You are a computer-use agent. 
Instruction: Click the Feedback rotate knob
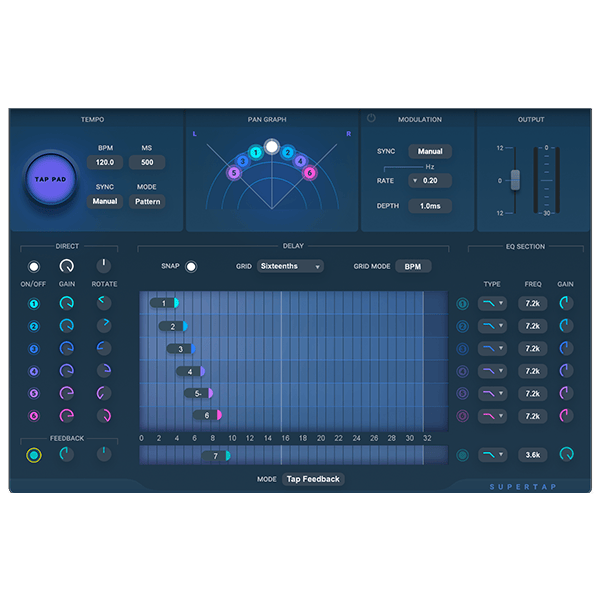tap(104, 454)
